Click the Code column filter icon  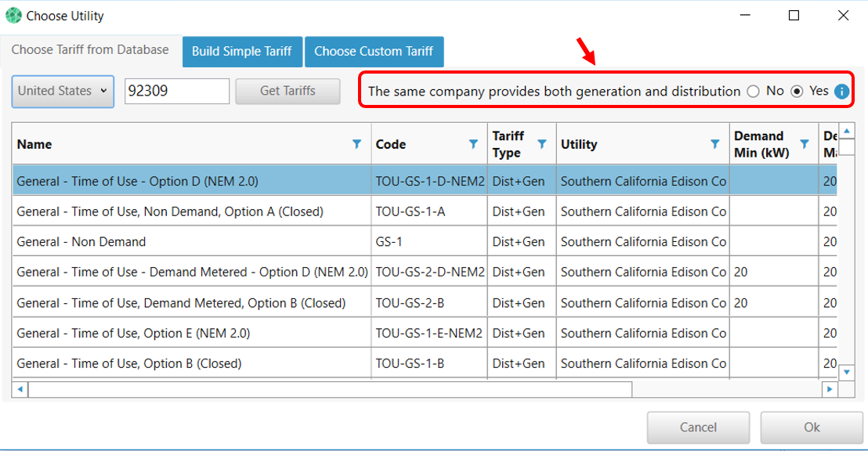473,144
